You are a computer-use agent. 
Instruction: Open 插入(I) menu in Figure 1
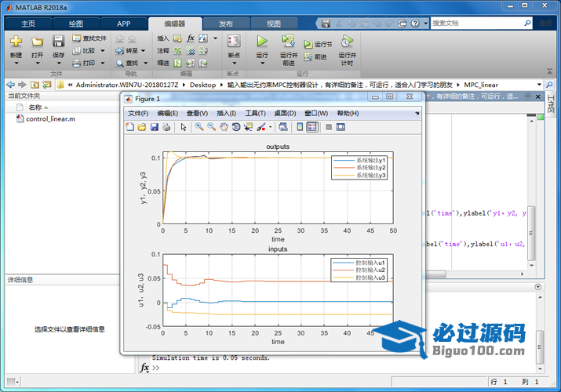tap(226, 113)
